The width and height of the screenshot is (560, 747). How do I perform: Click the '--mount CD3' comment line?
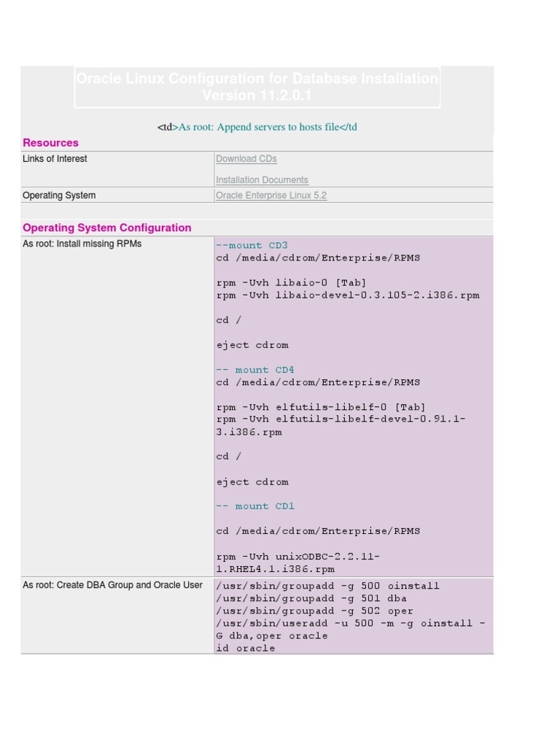(252, 245)
